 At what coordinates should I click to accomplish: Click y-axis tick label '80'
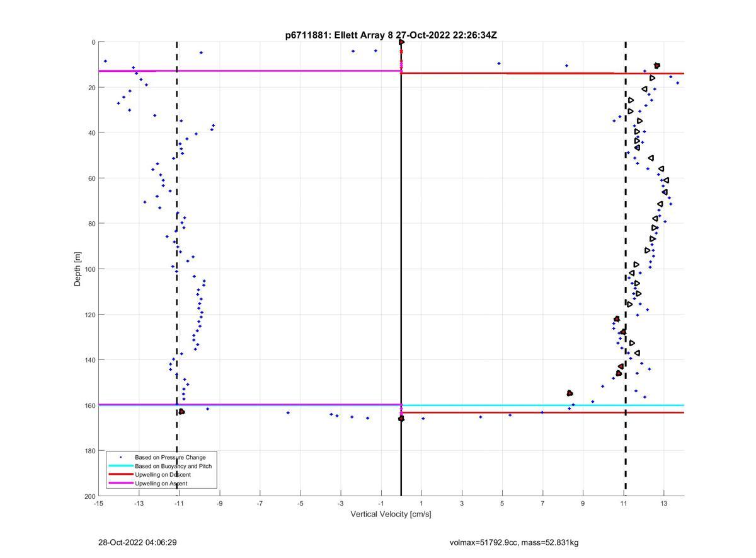click(x=91, y=224)
